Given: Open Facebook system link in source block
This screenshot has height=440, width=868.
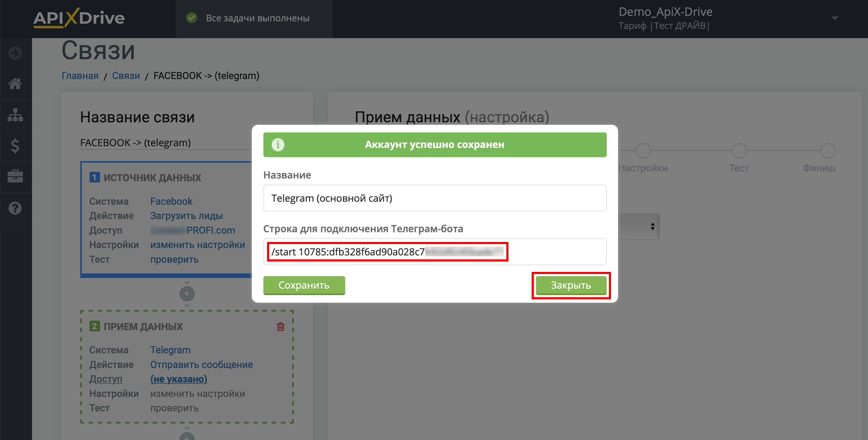Looking at the screenshot, I should click(171, 201).
